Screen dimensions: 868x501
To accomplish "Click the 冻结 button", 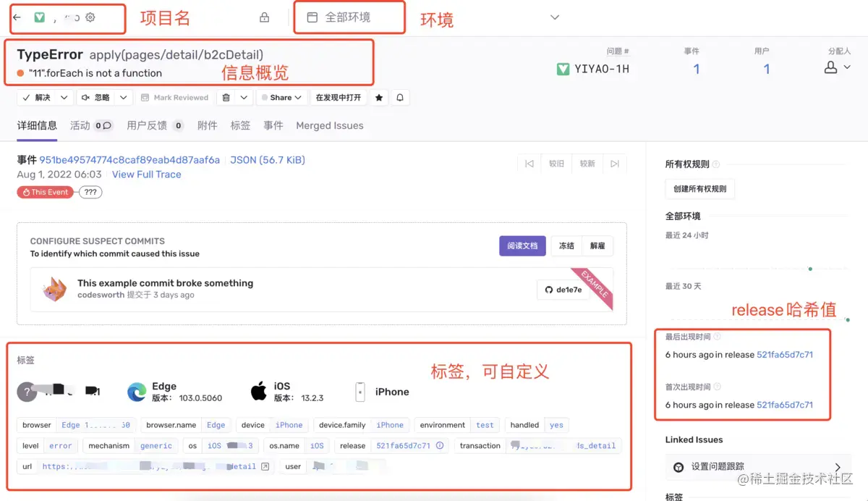I will [x=567, y=245].
